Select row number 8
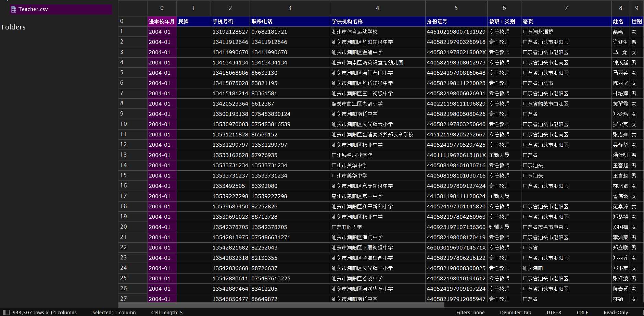 [132, 104]
